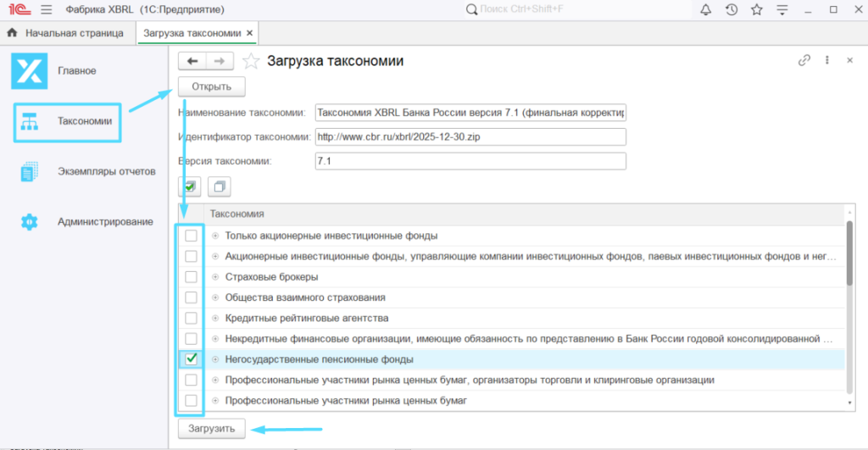Open Главное section in sidebar

click(77, 71)
